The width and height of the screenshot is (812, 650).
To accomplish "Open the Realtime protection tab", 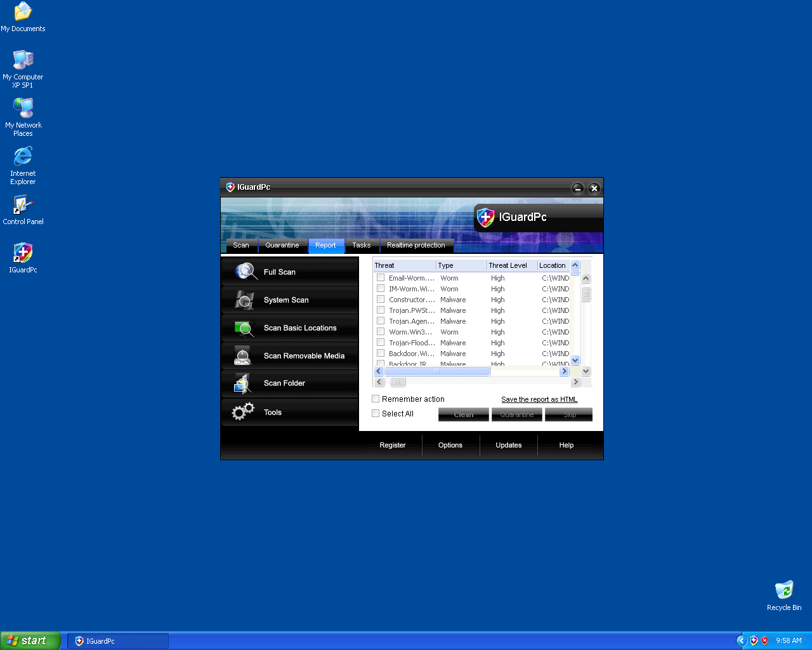I will coord(416,245).
